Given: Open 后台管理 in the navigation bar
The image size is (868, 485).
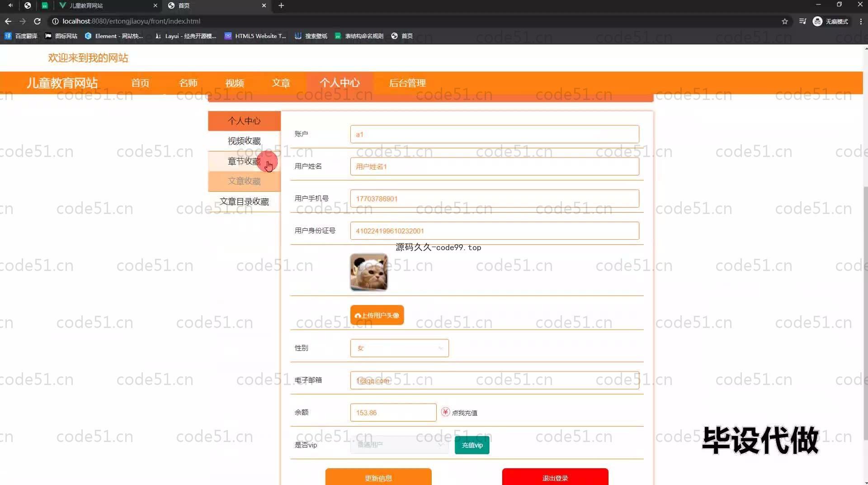Looking at the screenshot, I should pos(407,83).
